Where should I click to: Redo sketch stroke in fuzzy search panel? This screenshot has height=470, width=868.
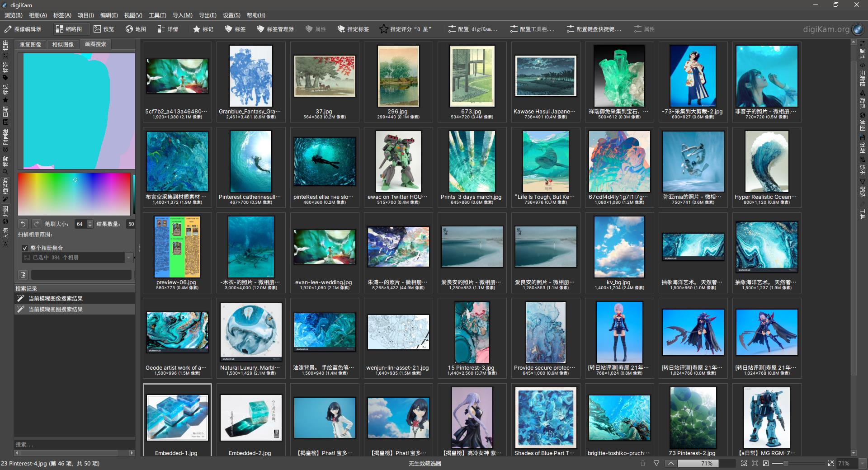[36, 224]
